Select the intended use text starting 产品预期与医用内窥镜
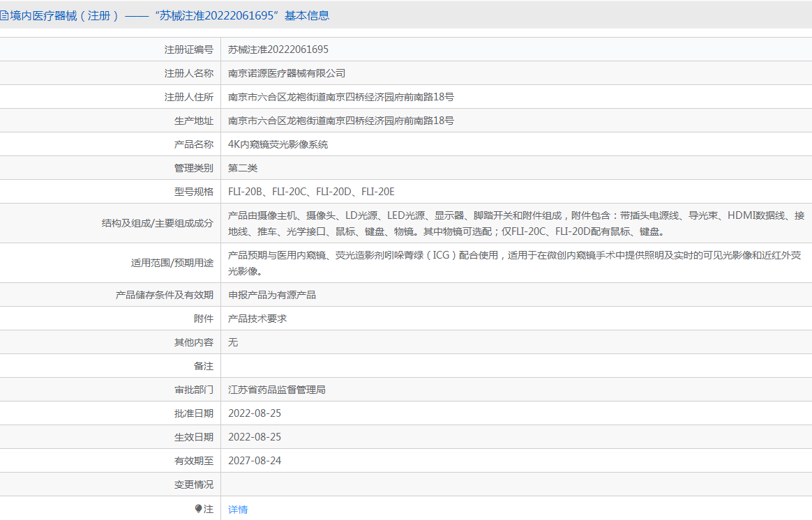Screen dimensions: 812x520 point(515,263)
